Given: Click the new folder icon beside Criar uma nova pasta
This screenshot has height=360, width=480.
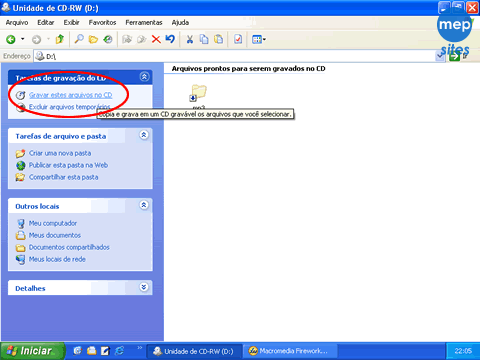Looking at the screenshot, I should pos(20,153).
